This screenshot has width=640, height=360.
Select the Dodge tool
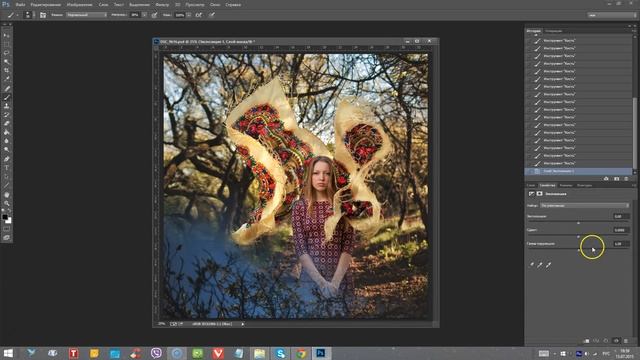(x=7, y=150)
